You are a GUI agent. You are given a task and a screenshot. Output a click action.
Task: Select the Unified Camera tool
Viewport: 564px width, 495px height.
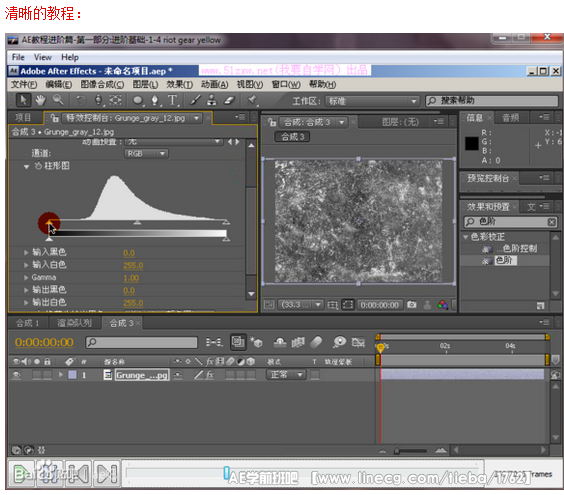pyautogui.click(x=98, y=100)
